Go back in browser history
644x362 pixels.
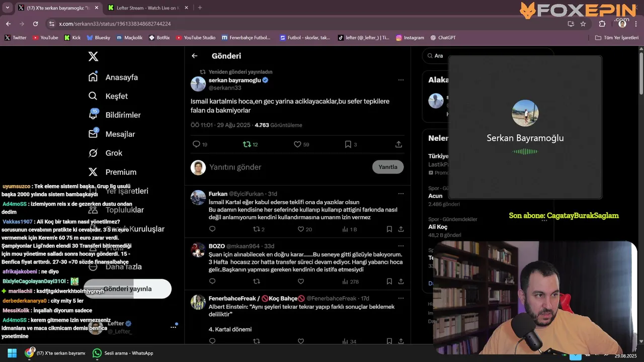tap(8, 24)
